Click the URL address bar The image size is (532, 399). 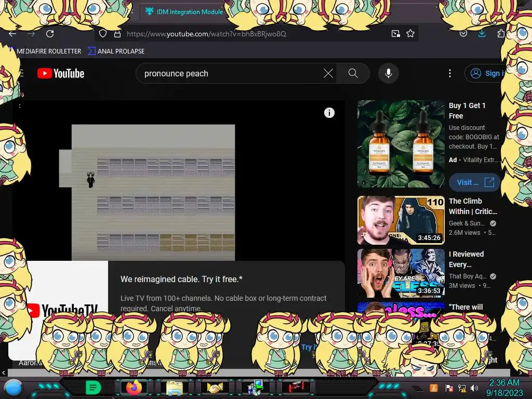point(256,34)
